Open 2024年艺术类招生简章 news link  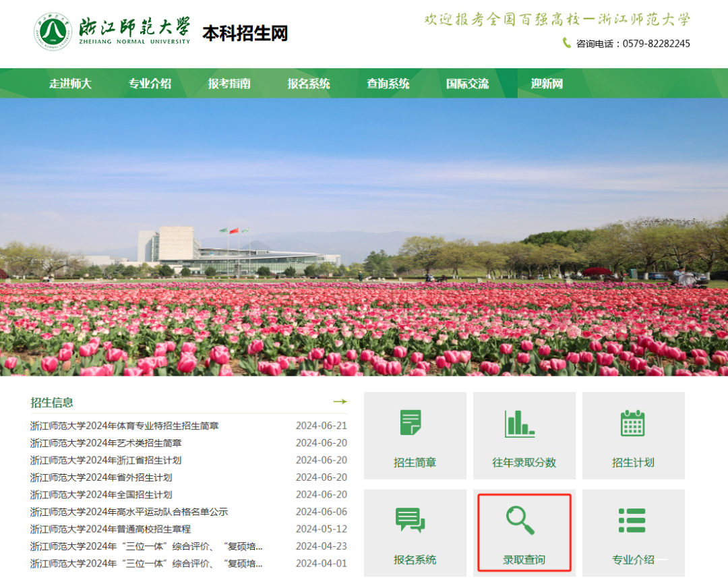pos(106,443)
